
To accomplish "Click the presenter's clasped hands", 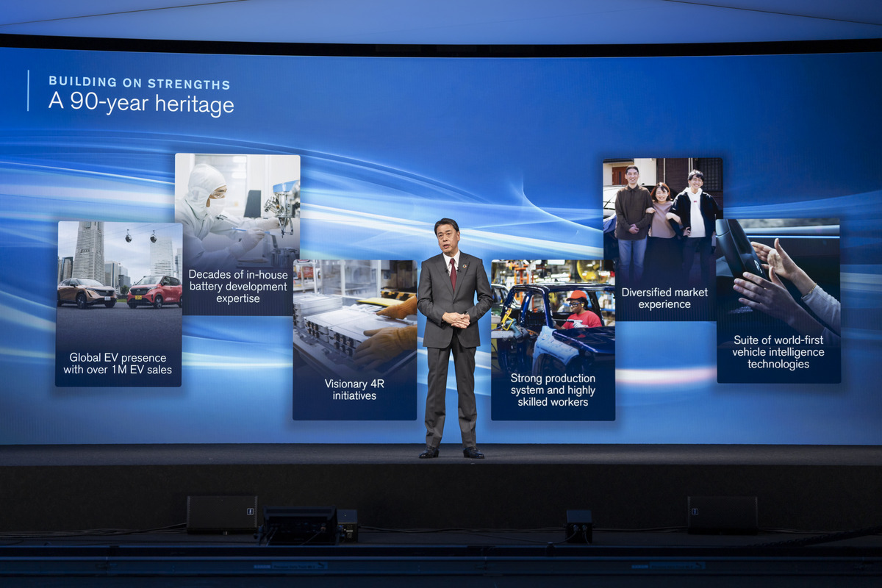I will (456, 320).
